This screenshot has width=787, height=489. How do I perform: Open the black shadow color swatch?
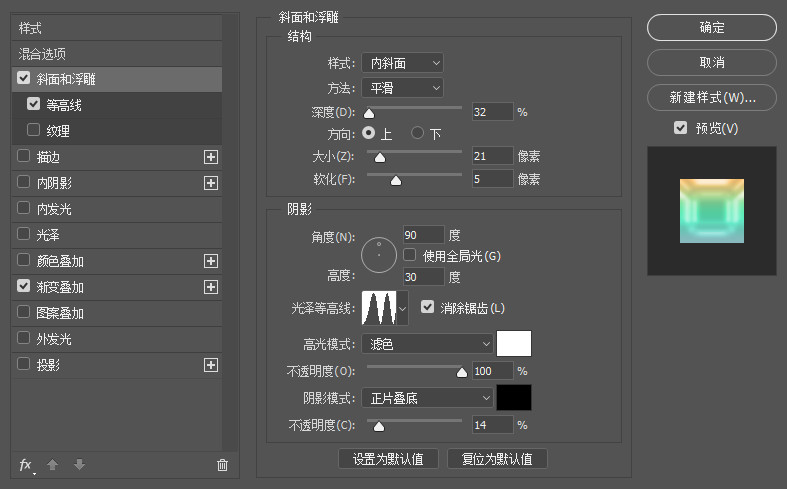point(514,398)
